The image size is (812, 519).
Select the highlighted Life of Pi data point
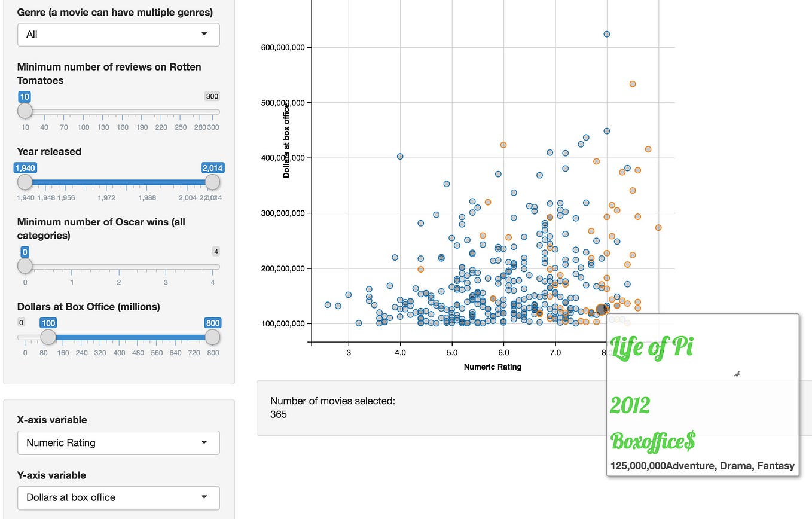pos(600,310)
